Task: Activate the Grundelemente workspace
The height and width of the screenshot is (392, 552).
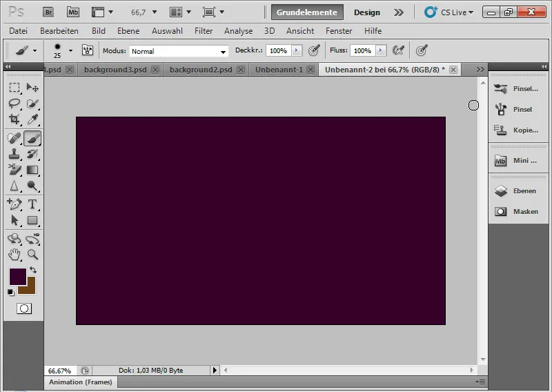Action: tap(307, 12)
